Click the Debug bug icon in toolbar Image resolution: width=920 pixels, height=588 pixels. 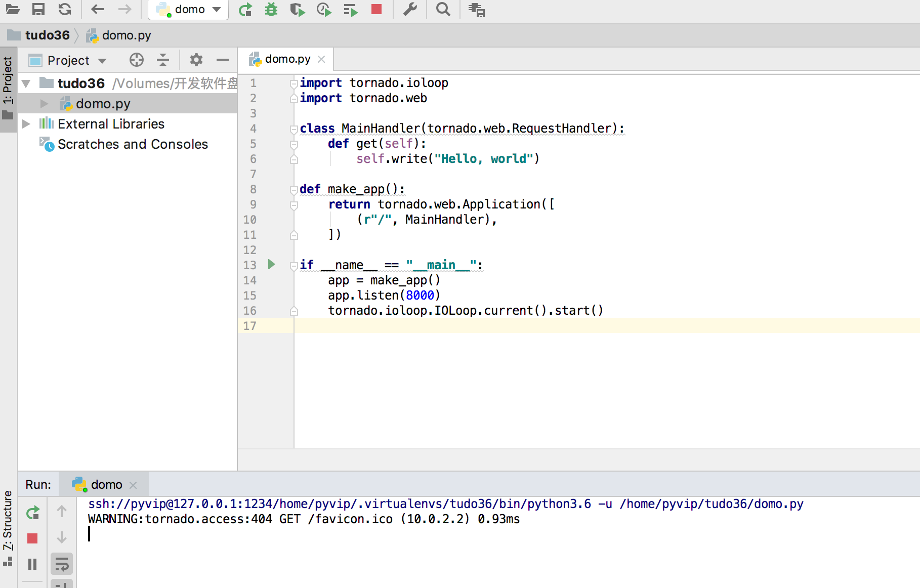click(271, 10)
